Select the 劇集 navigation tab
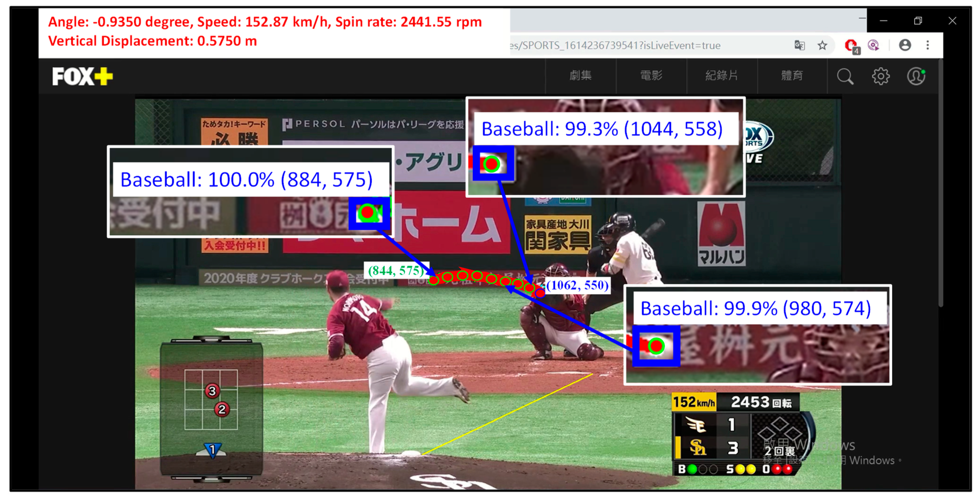This screenshot has width=980, height=500. click(580, 75)
